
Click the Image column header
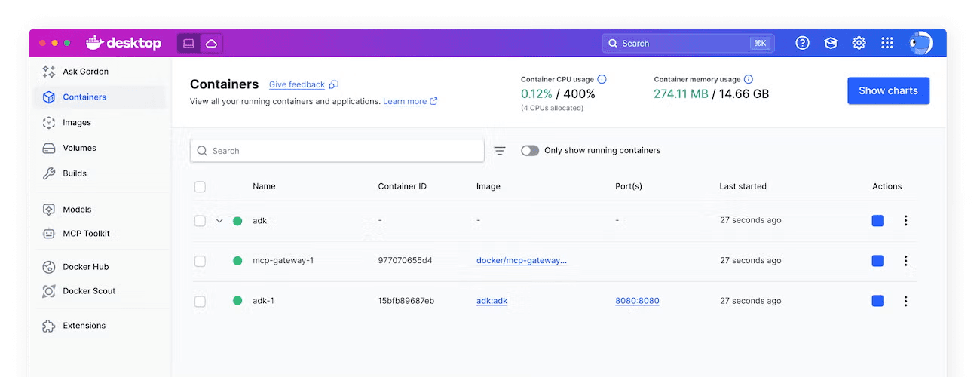click(x=488, y=186)
